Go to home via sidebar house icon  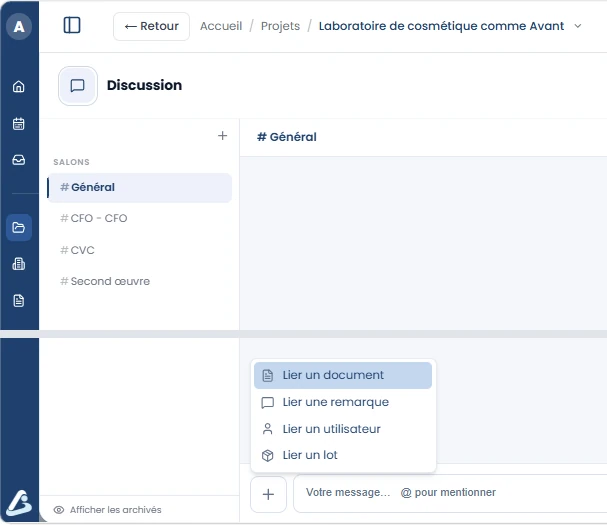point(19,86)
